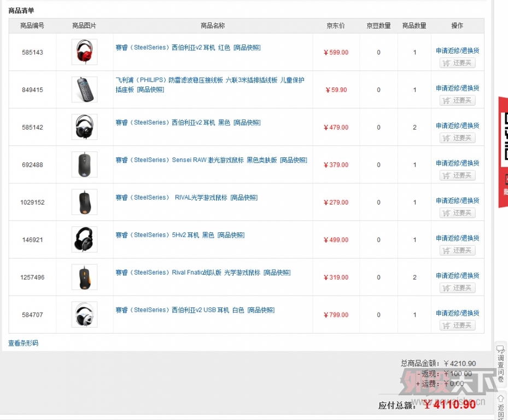This screenshot has width=508, height=420.
Task: View 商品快照 for the PHILIPS power strip
Action: point(150,90)
